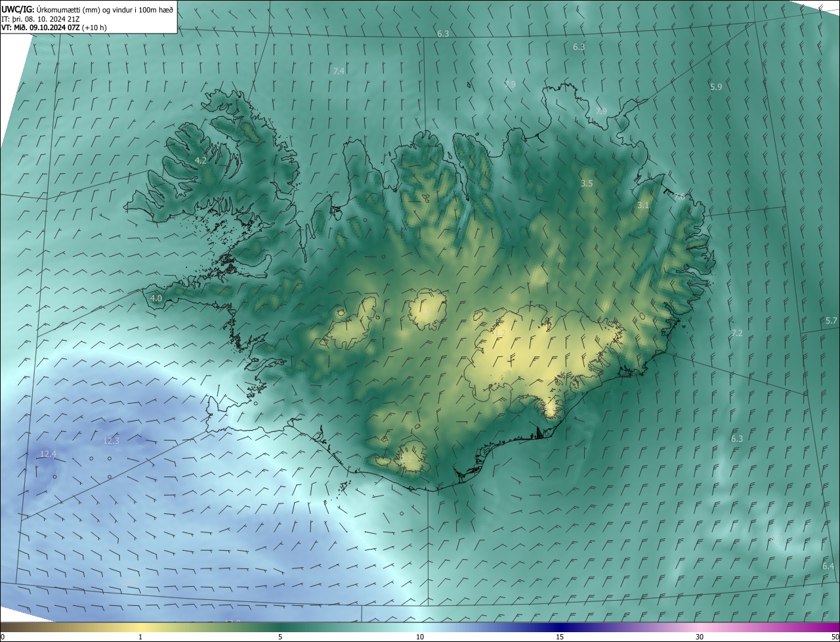Click the 30 tick on the color scale
The height and width of the screenshot is (642, 840).
(700, 637)
